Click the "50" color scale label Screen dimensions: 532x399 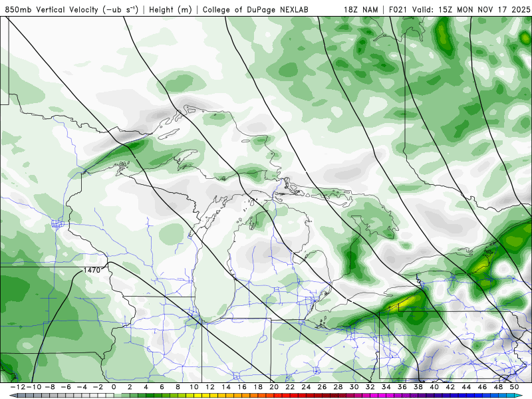(x=514, y=387)
